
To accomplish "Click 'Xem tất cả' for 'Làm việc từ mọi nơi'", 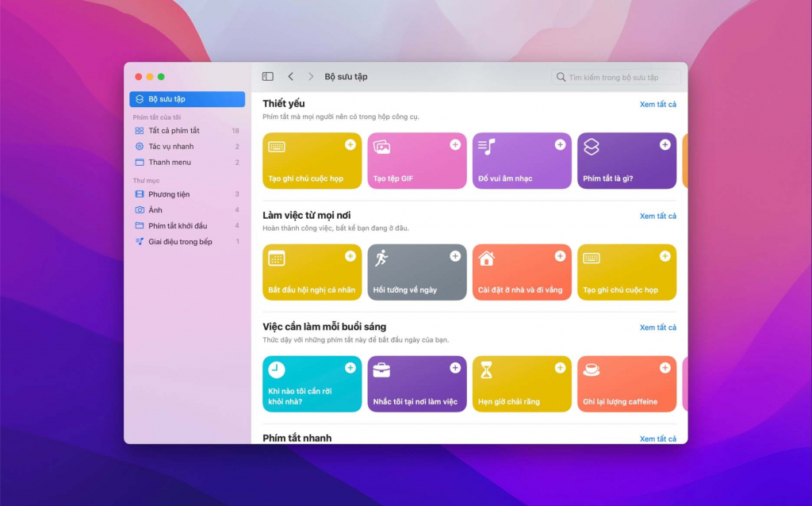I will pos(657,216).
